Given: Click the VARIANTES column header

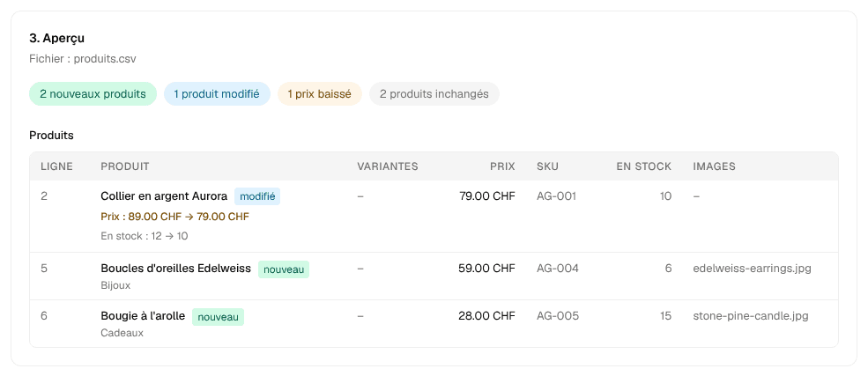Looking at the screenshot, I should coord(388,166).
